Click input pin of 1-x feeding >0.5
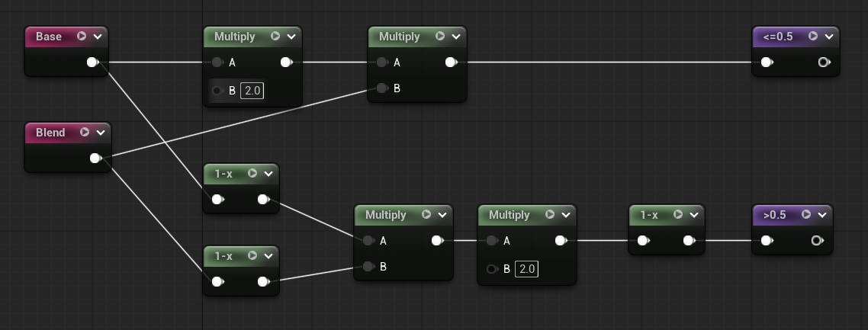Image resolution: width=868 pixels, height=330 pixels. (643, 241)
